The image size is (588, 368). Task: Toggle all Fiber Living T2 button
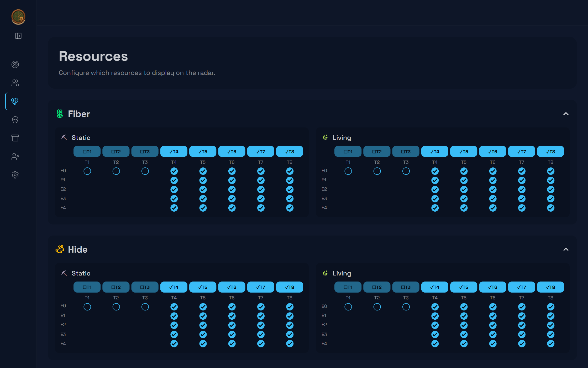click(x=377, y=151)
